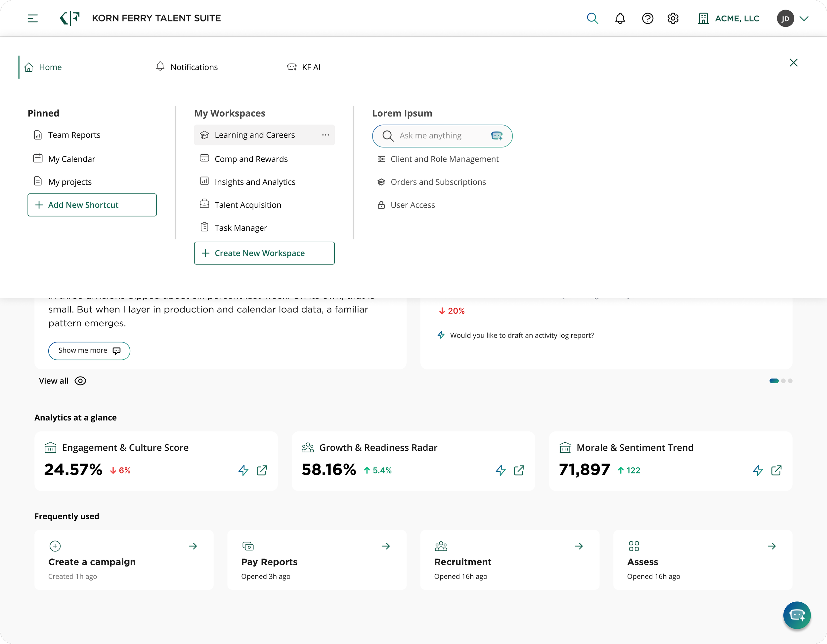This screenshot has width=827, height=644.
Task: Click the arrow on the Pay Reports card
Action: [x=386, y=546]
